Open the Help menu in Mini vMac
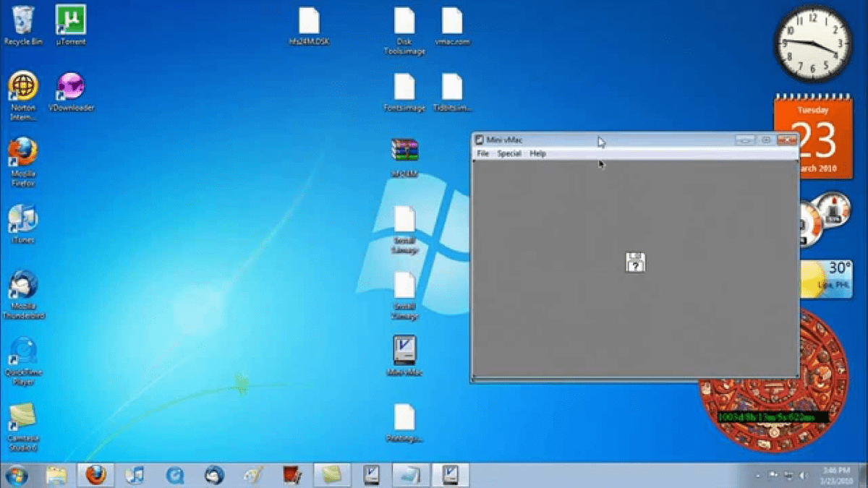868x488 pixels. coord(537,154)
